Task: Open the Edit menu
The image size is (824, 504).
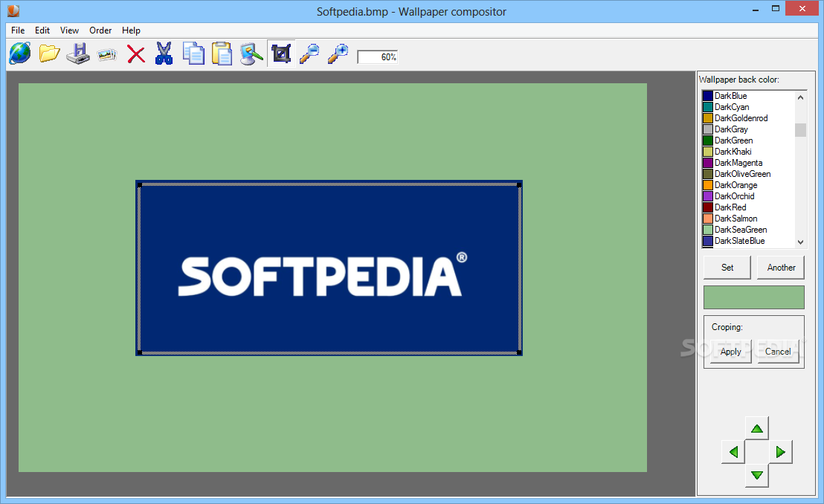Action: pos(42,30)
